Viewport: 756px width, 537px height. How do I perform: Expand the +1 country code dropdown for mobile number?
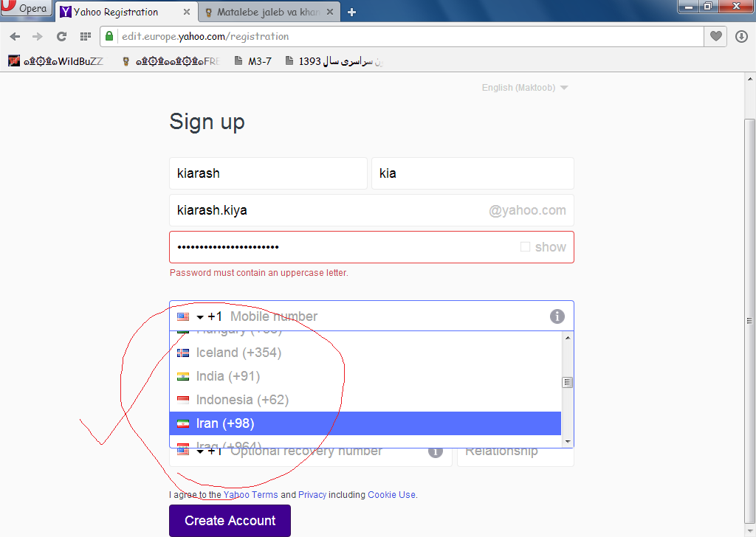pos(209,316)
